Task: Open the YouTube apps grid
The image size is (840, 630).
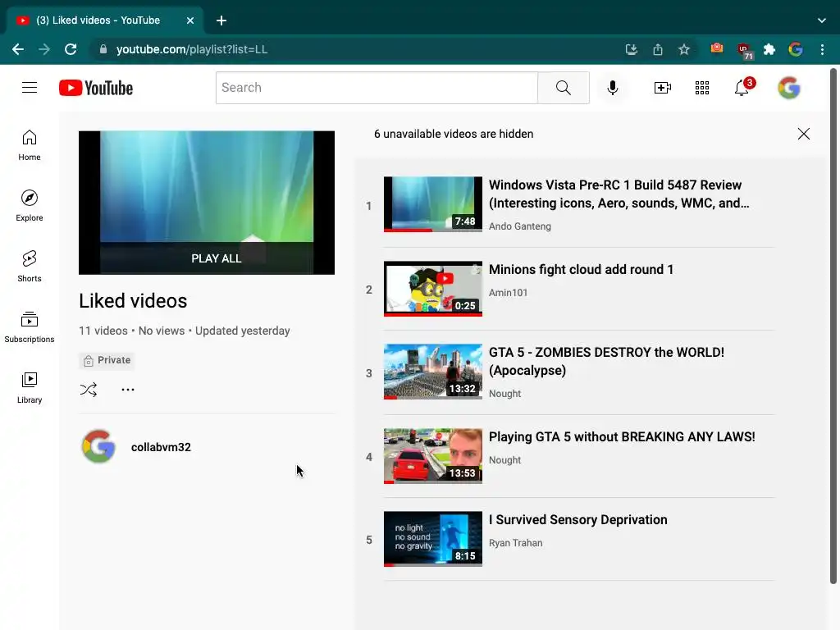Action: (702, 87)
